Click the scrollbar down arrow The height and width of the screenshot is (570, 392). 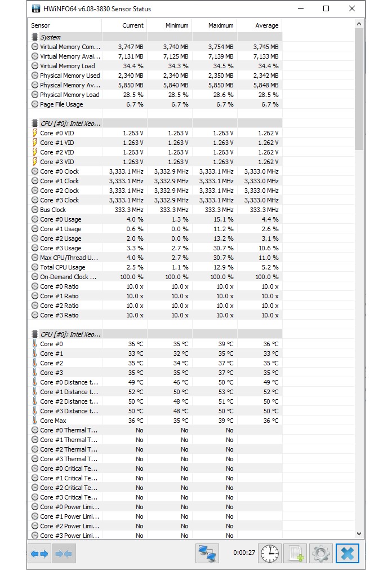pos(359,534)
